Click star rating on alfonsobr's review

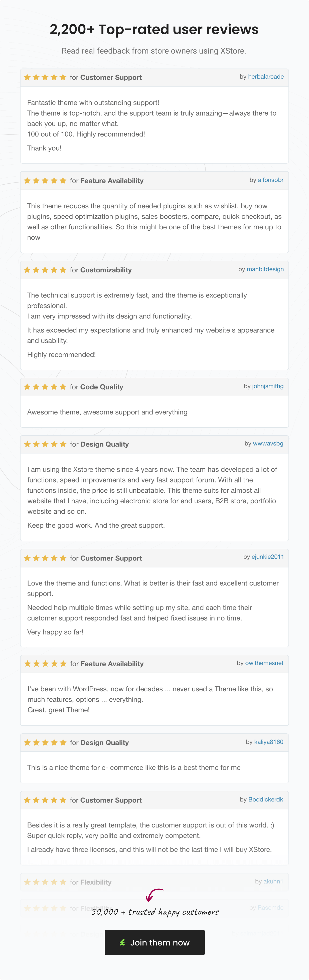(x=45, y=181)
